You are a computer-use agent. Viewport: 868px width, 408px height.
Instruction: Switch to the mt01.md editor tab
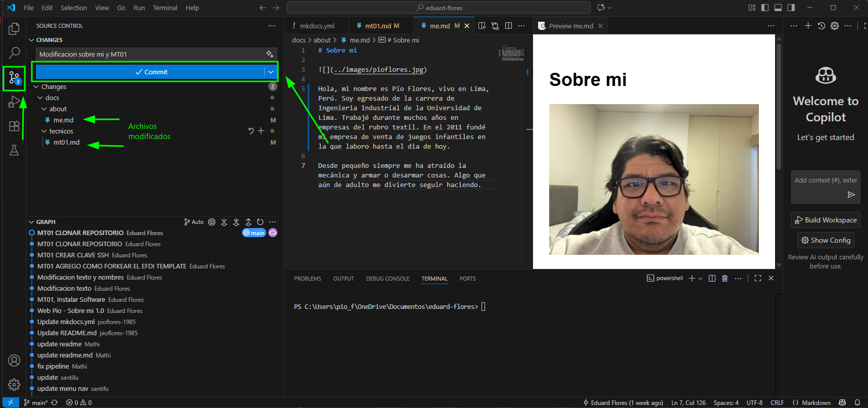pyautogui.click(x=378, y=26)
